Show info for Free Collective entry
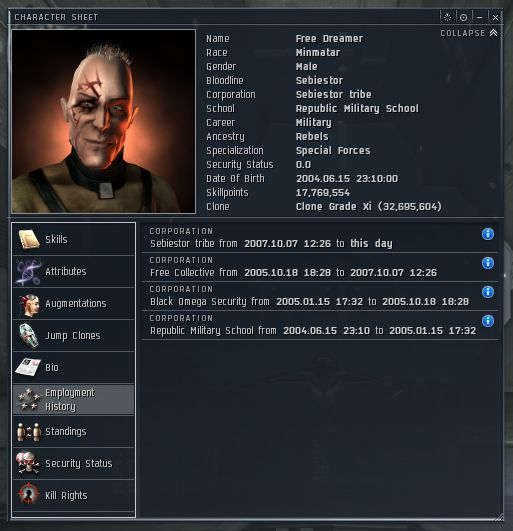Image resolution: width=513 pixels, height=531 pixels. coord(488,263)
